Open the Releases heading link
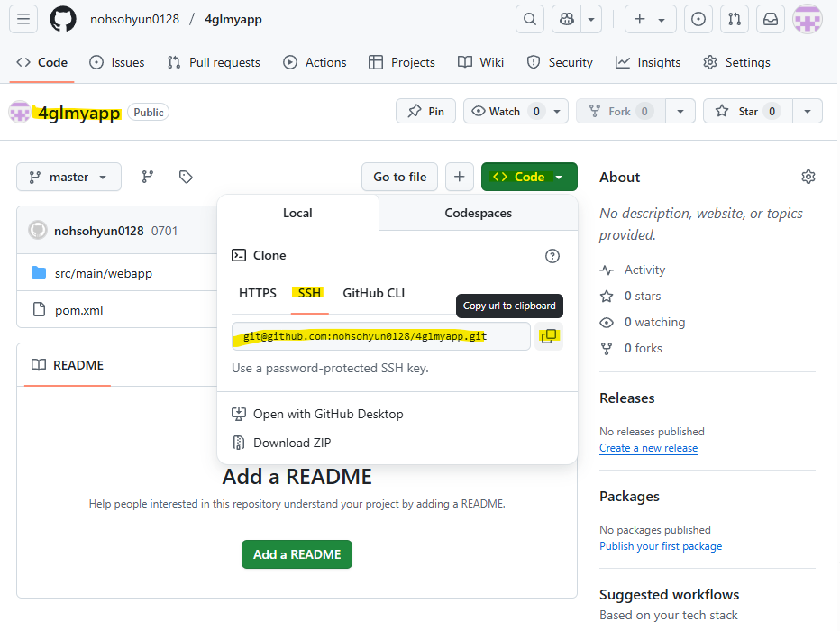This screenshot has height=631, width=840. click(x=626, y=398)
